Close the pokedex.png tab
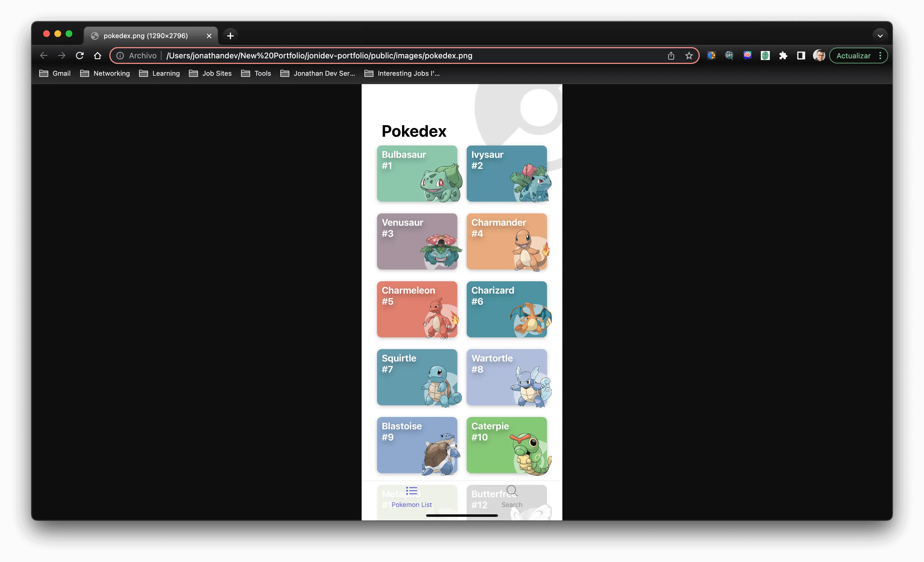Viewport: 924px width, 562px height. [x=209, y=36]
